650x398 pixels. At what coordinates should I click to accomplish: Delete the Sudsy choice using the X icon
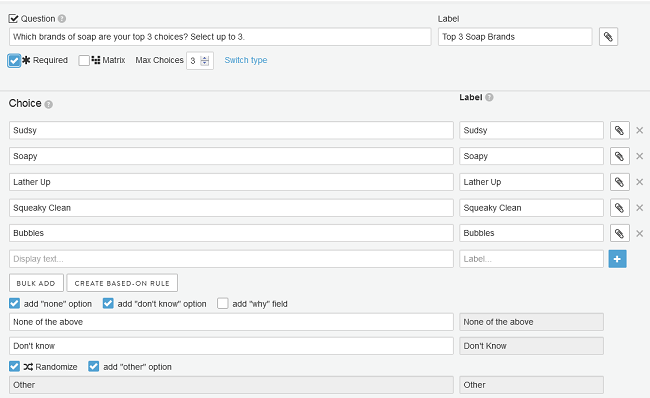pyautogui.click(x=640, y=131)
